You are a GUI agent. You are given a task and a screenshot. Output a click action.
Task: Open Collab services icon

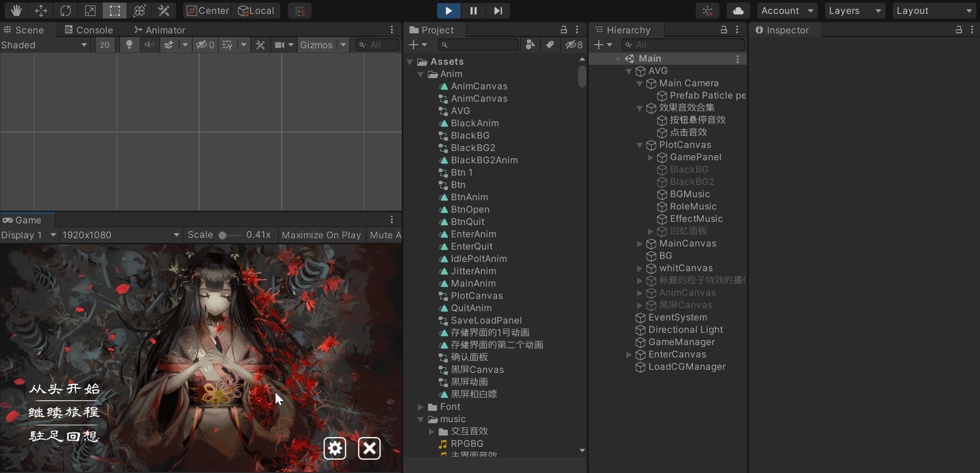(708, 10)
